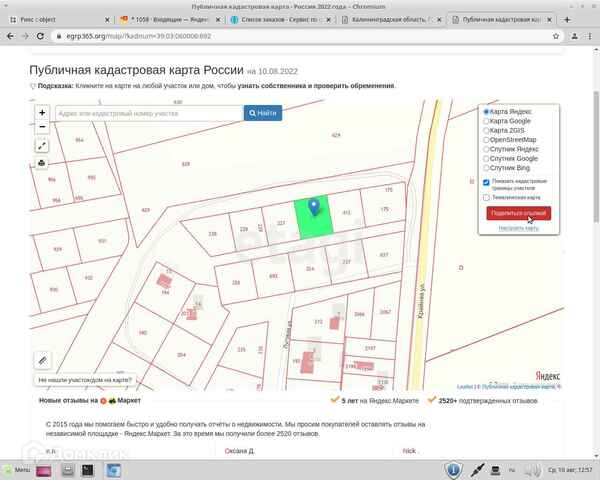This screenshot has width=600, height=480.
Task: Click the shield icon in system tray
Action: [x=453, y=470]
